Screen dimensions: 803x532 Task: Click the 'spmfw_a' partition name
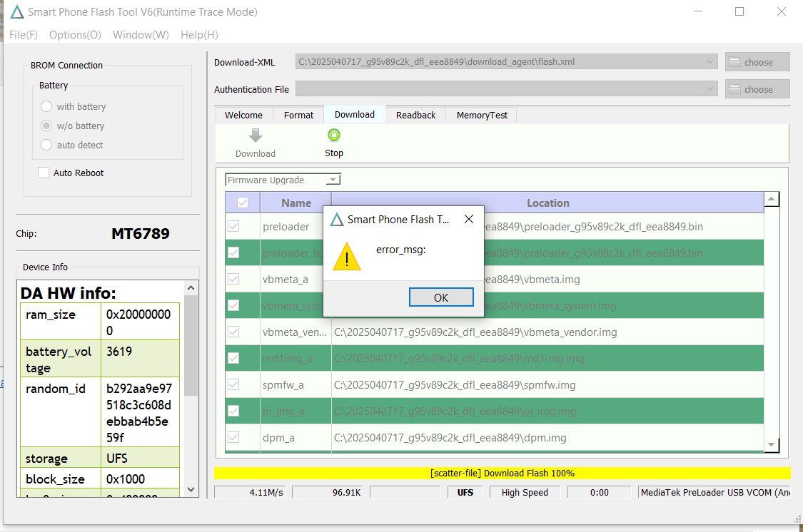(x=283, y=384)
